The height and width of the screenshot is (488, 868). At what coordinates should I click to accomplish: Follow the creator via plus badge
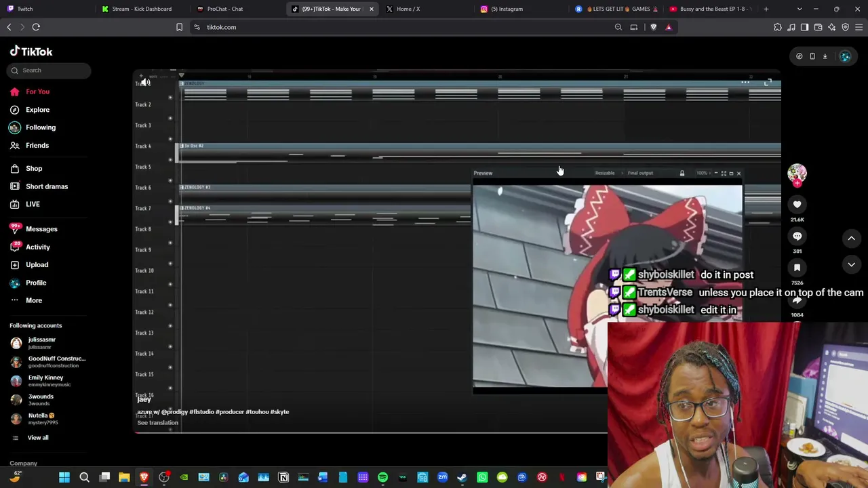point(797,183)
